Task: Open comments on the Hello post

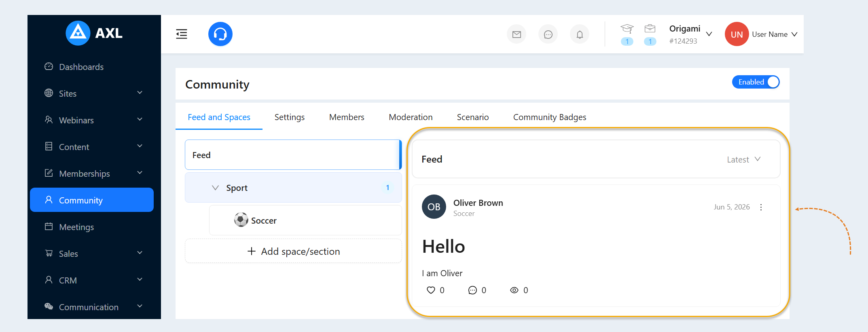Action: 472,290
